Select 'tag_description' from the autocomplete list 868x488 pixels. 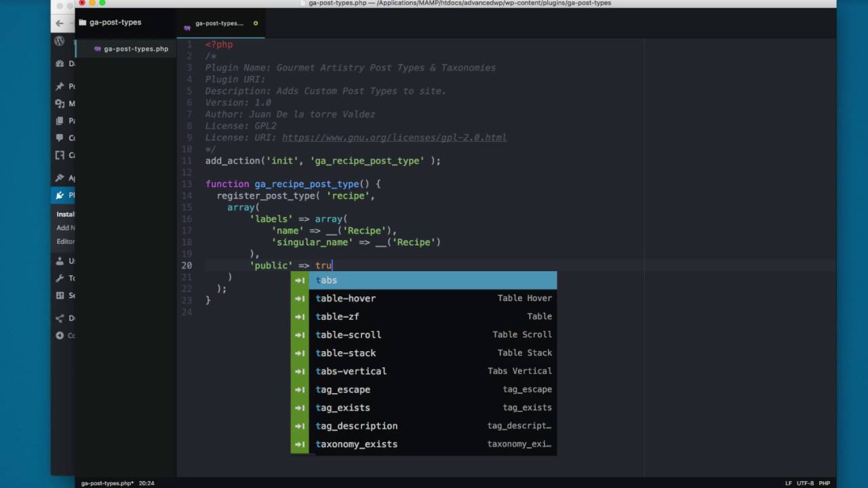[x=424, y=426]
